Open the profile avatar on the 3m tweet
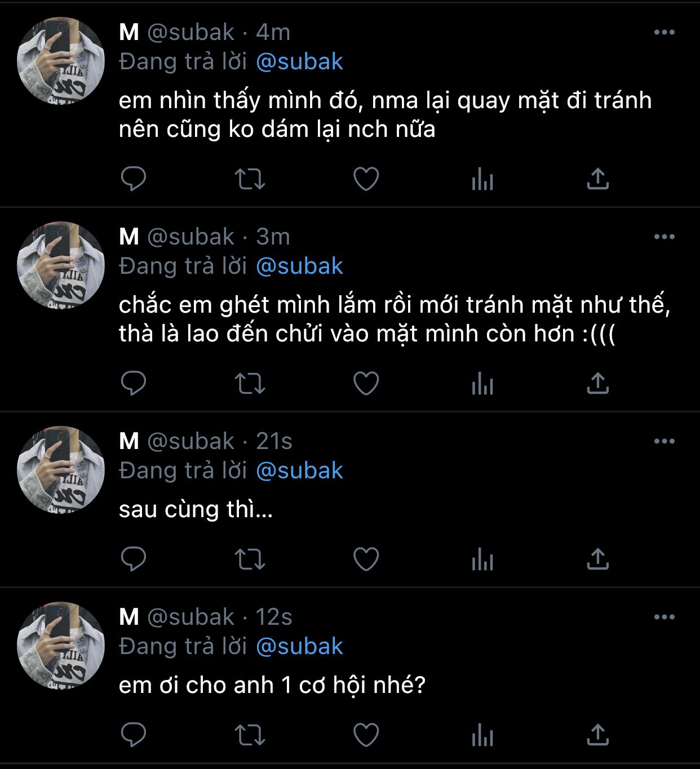 point(61,265)
